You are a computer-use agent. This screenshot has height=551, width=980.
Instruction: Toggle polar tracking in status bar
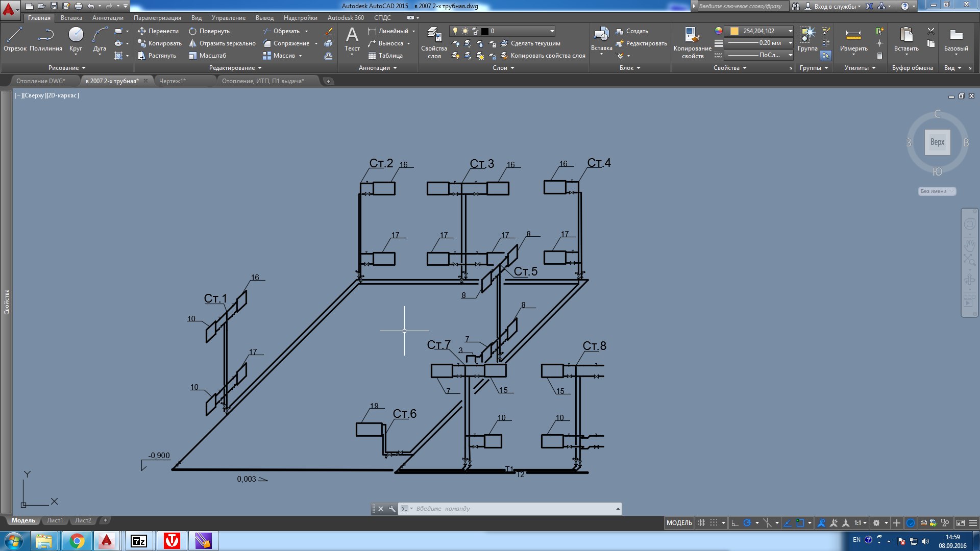[x=747, y=523]
